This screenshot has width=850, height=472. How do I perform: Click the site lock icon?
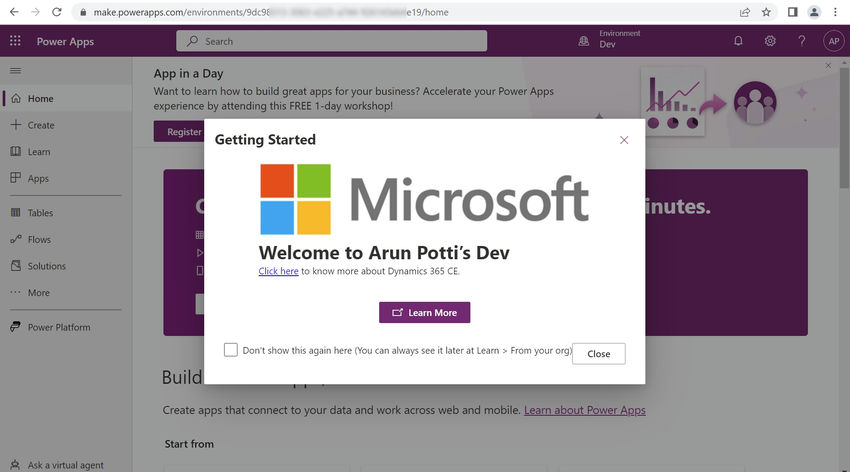click(82, 12)
